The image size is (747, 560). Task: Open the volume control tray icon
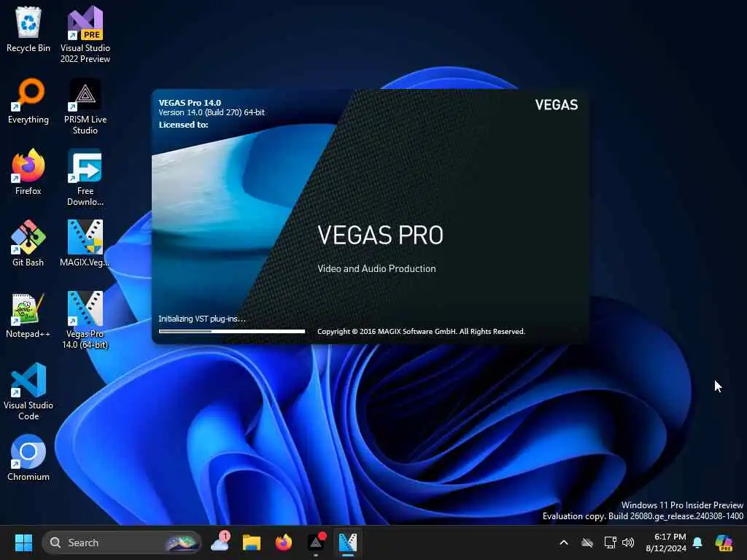tap(628, 542)
